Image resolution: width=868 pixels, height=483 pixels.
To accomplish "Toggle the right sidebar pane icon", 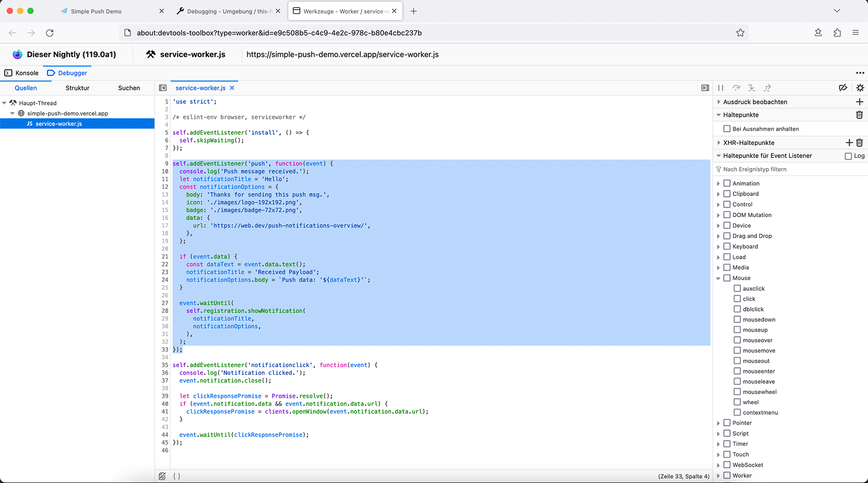I will point(705,88).
